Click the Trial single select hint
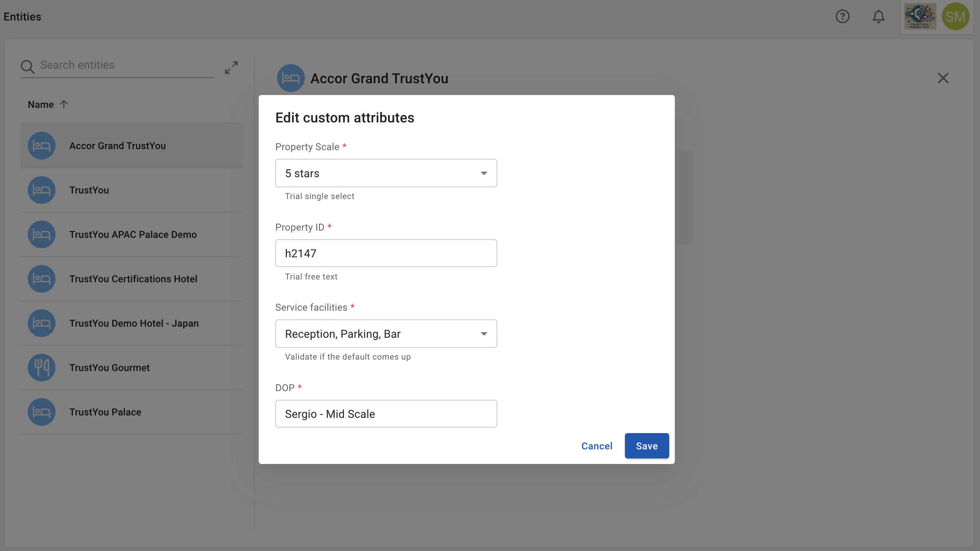Image resolution: width=980 pixels, height=551 pixels. (x=320, y=196)
